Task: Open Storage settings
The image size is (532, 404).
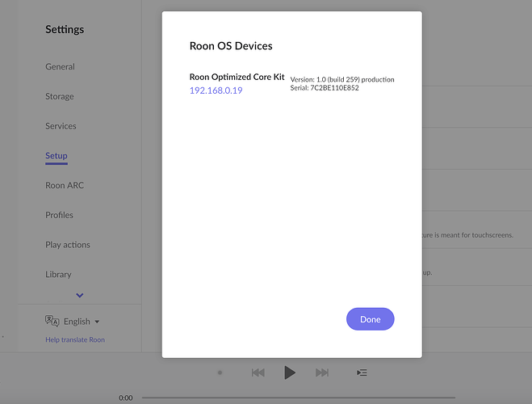Action: 60,96
